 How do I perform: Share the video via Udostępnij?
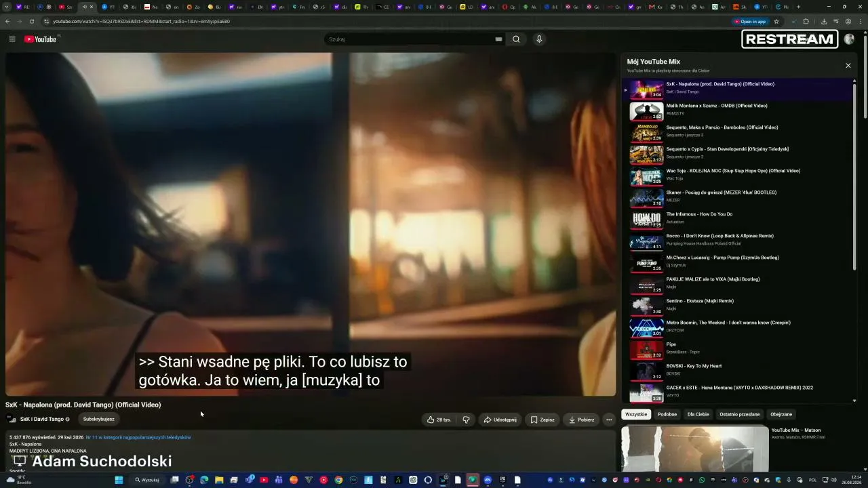pyautogui.click(x=500, y=420)
